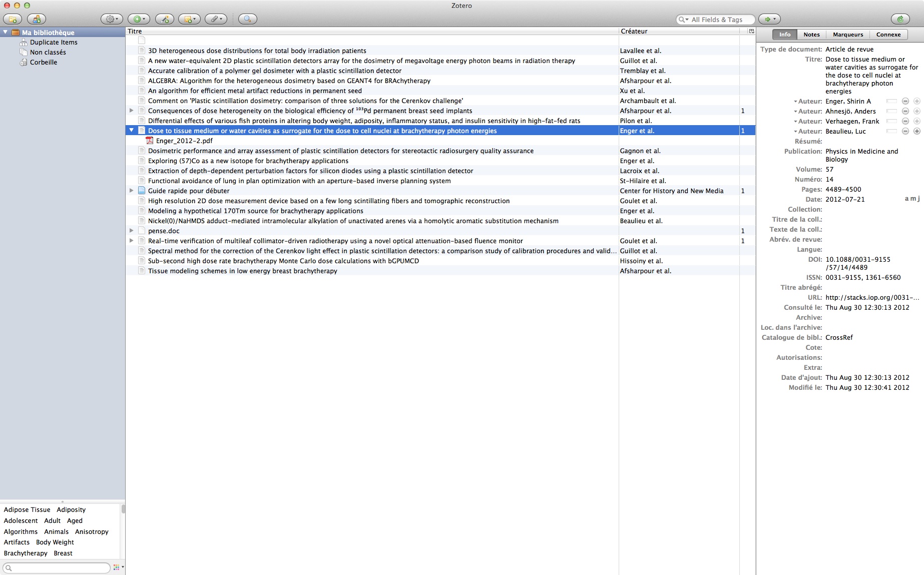Viewport: 924px width, 575px height.
Task: Toggle name field mode for Enger, Shirin A
Action: click(x=891, y=101)
